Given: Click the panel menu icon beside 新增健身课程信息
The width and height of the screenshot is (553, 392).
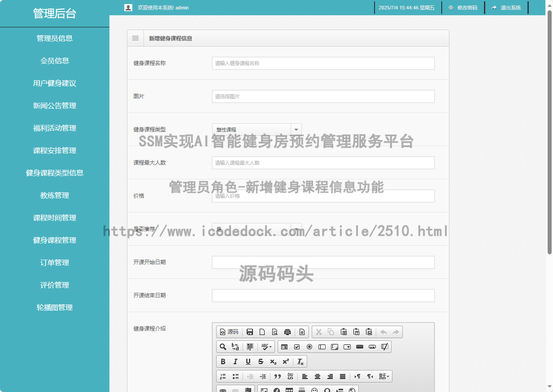Looking at the screenshot, I should click(x=135, y=38).
